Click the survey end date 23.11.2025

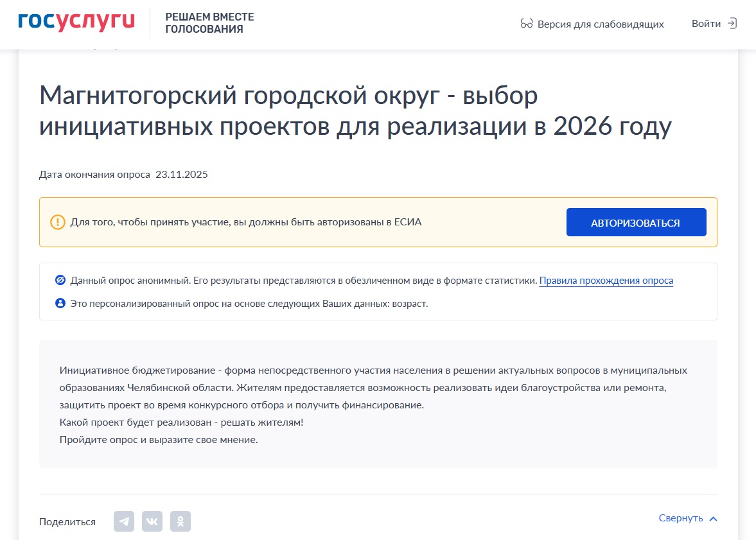pyautogui.click(x=182, y=175)
